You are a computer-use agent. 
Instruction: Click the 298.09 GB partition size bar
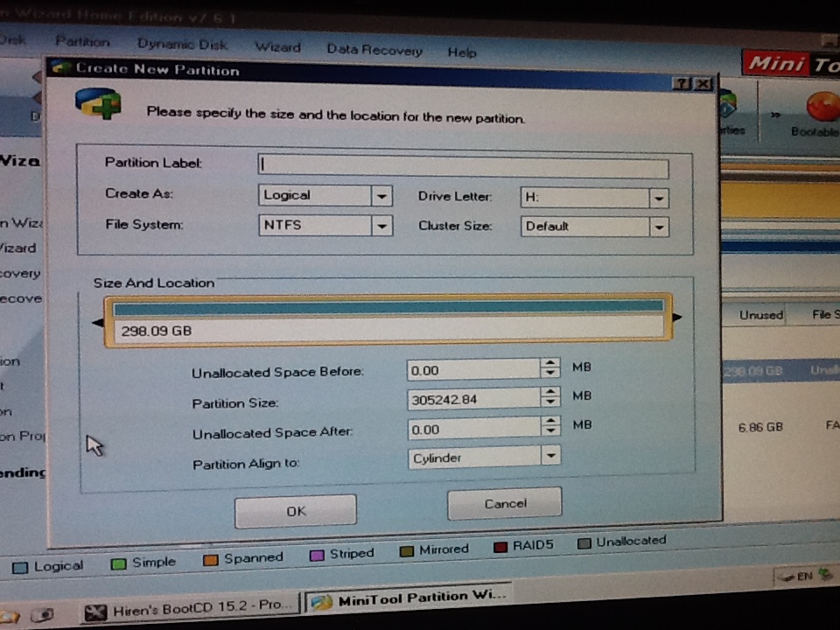[x=388, y=320]
